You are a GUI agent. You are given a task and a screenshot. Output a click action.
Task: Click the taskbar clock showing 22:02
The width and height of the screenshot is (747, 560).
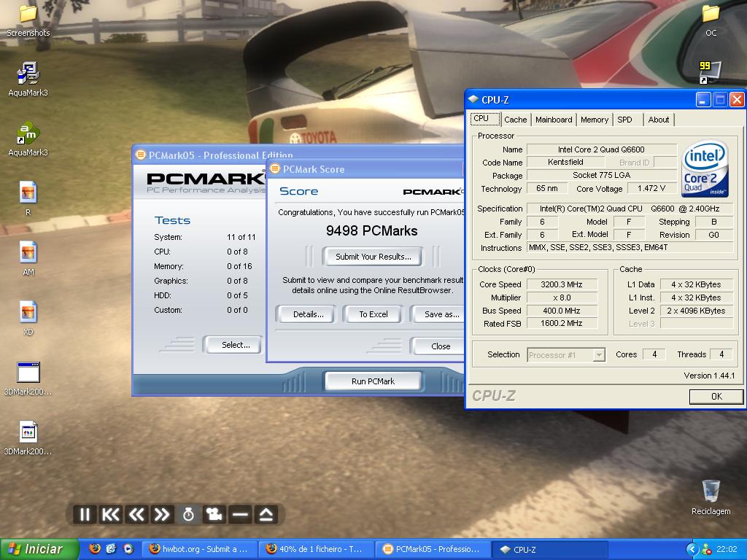[727, 550]
